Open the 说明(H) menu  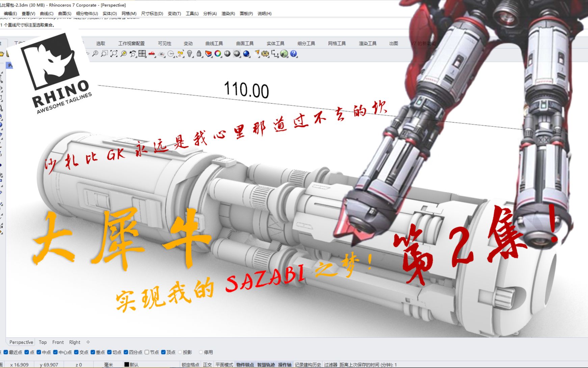click(x=264, y=14)
